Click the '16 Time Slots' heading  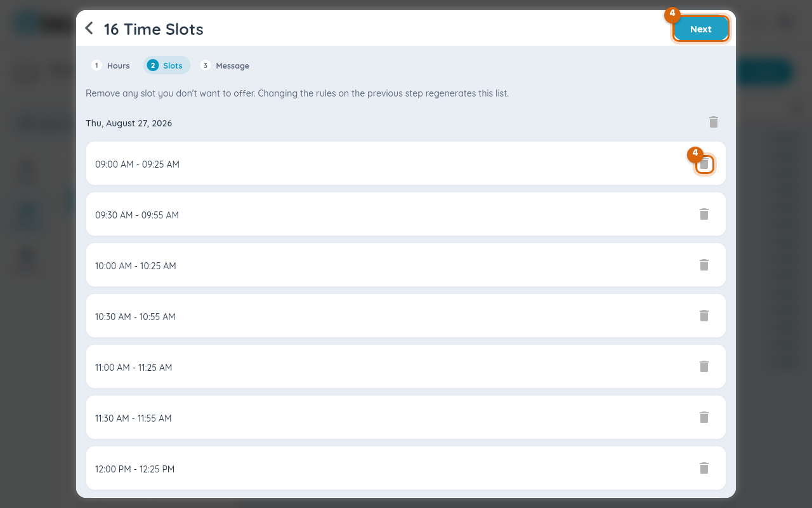[154, 29]
